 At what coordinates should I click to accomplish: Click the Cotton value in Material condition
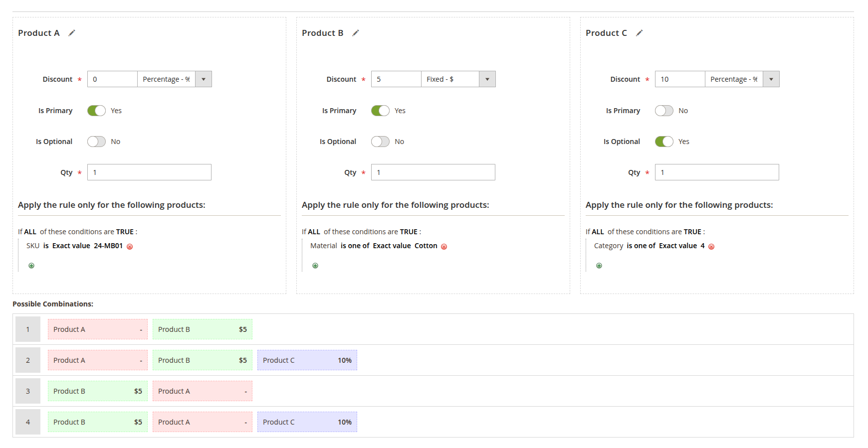[426, 246]
